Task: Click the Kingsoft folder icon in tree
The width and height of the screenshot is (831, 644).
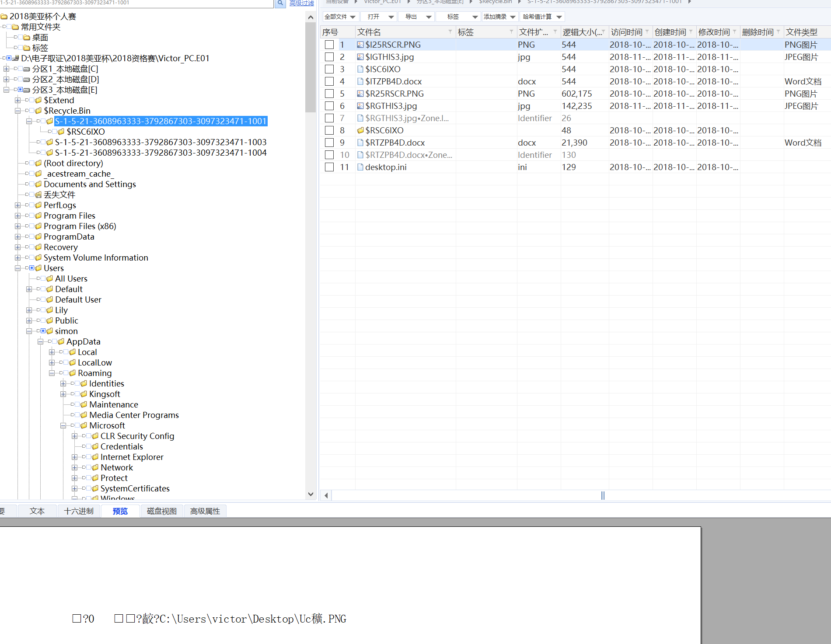Action: 84,394
